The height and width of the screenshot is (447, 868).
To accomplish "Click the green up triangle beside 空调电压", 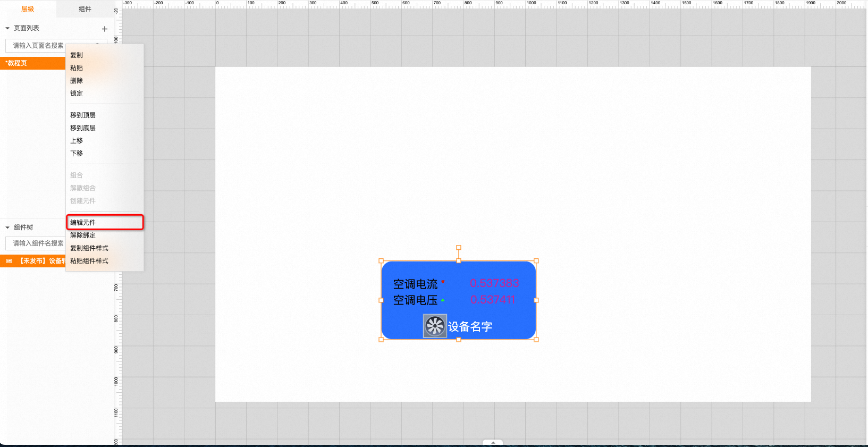I will (x=443, y=300).
